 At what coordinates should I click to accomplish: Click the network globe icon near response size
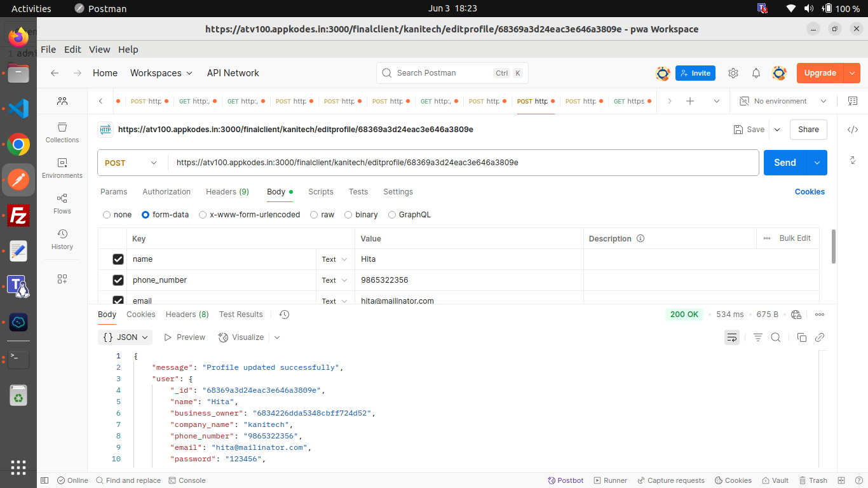[x=797, y=315]
